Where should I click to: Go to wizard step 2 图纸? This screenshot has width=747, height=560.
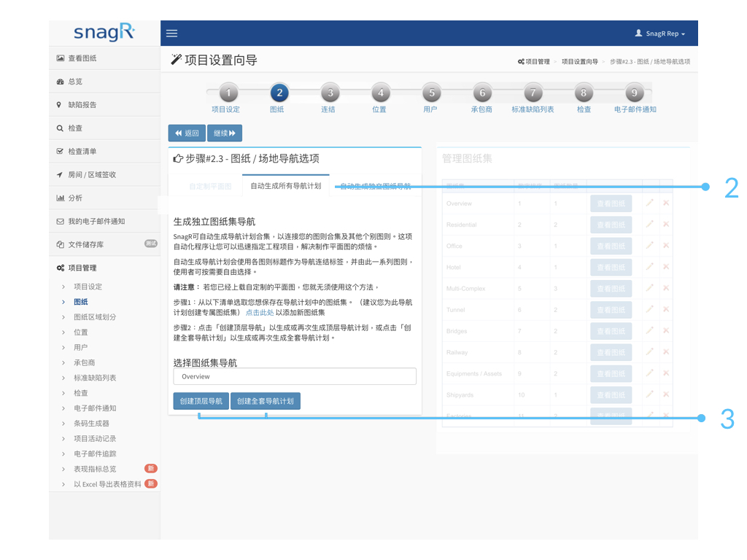[x=279, y=93]
